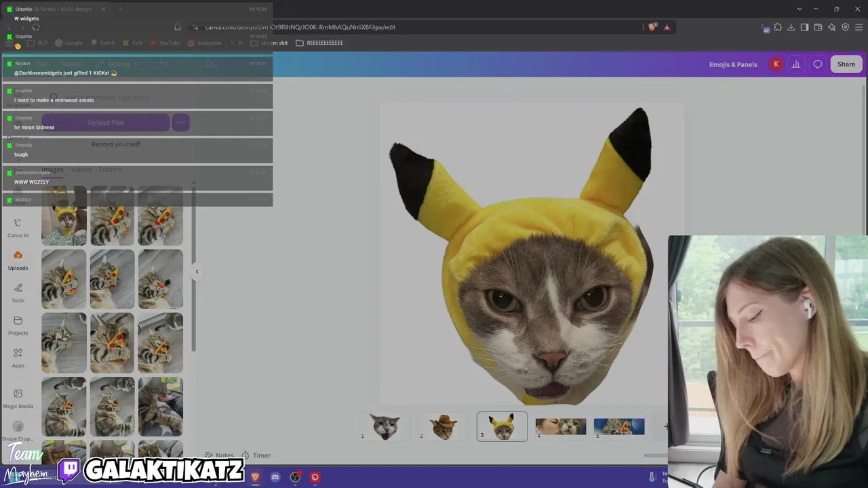
Task: Select page 2 cowboy hat cat thumbnail
Action: pyautogui.click(x=443, y=426)
